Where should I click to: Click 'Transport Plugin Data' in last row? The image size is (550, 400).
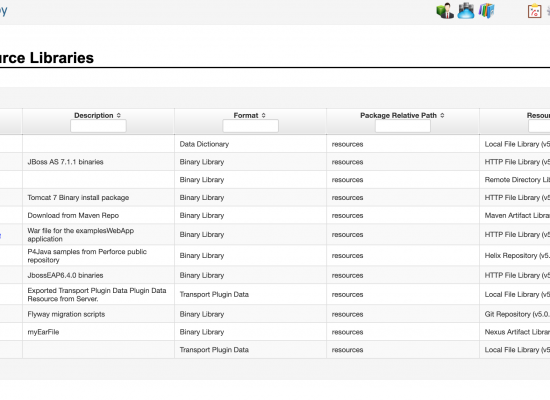coord(214,350)
